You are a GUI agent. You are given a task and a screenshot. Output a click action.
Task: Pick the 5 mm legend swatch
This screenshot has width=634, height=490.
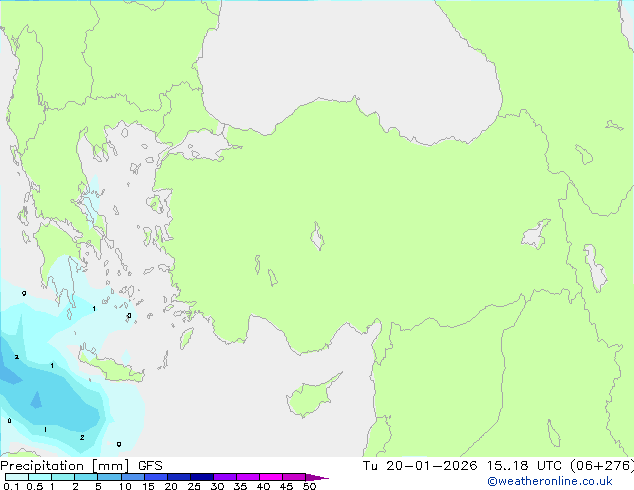click(109, 477)
